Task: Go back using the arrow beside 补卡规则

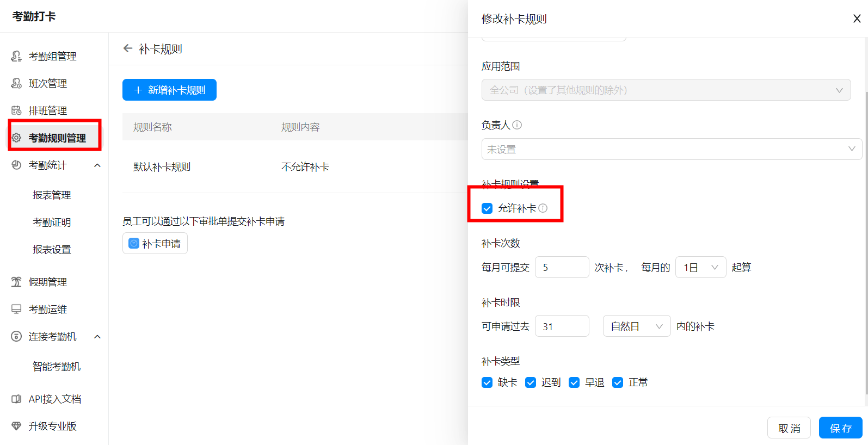Action: point(128,48)
